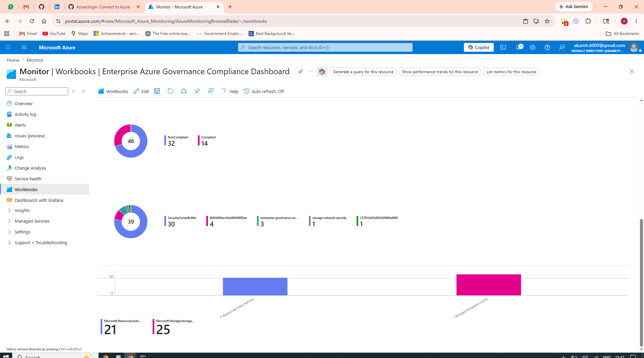Open portal settings gear icon
The height and width of the screenshot is (358, 644).
click(x=533, y=47)
